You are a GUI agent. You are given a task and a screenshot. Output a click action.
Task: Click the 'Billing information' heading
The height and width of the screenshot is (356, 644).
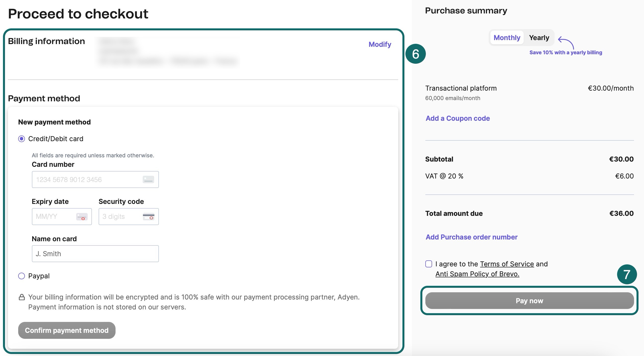[47, 41]
